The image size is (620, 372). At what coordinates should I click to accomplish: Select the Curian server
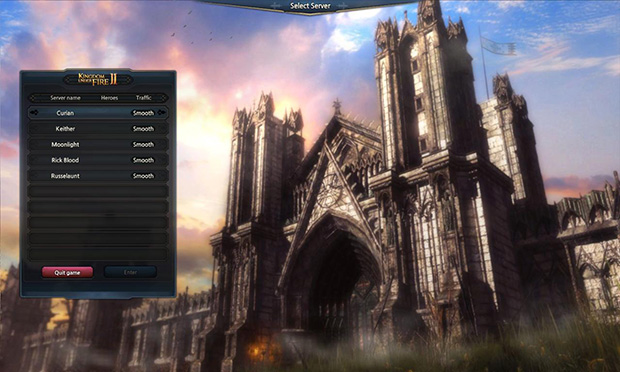[98, 113]
